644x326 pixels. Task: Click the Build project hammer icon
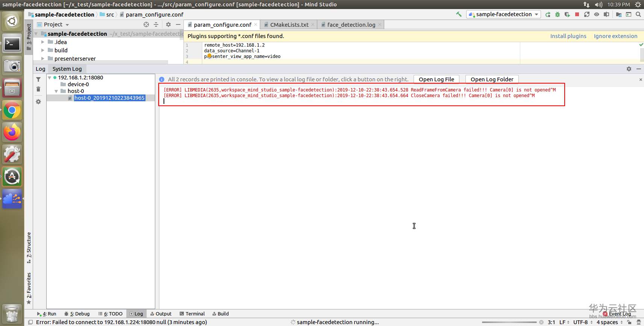pos(459,14)
